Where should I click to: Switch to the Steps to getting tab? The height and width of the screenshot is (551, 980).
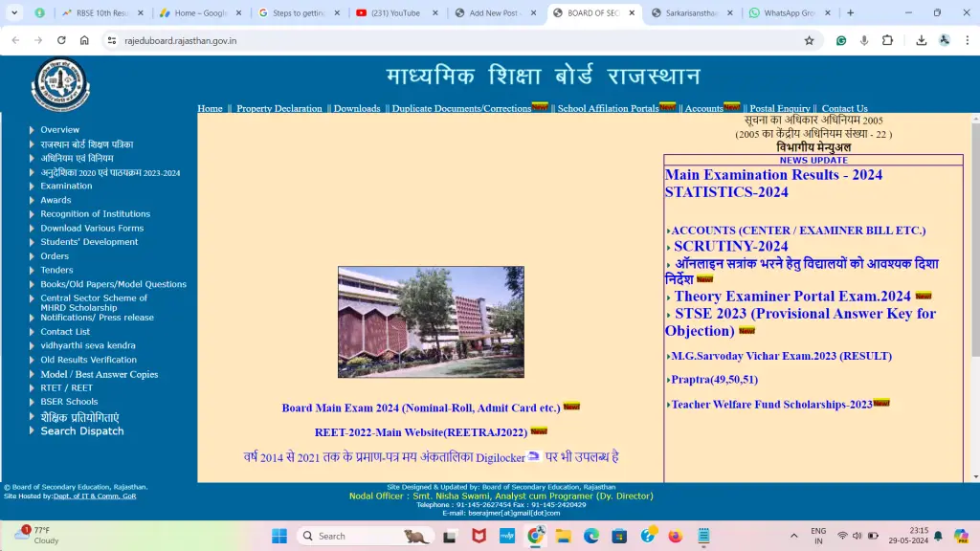pos(299,12)
